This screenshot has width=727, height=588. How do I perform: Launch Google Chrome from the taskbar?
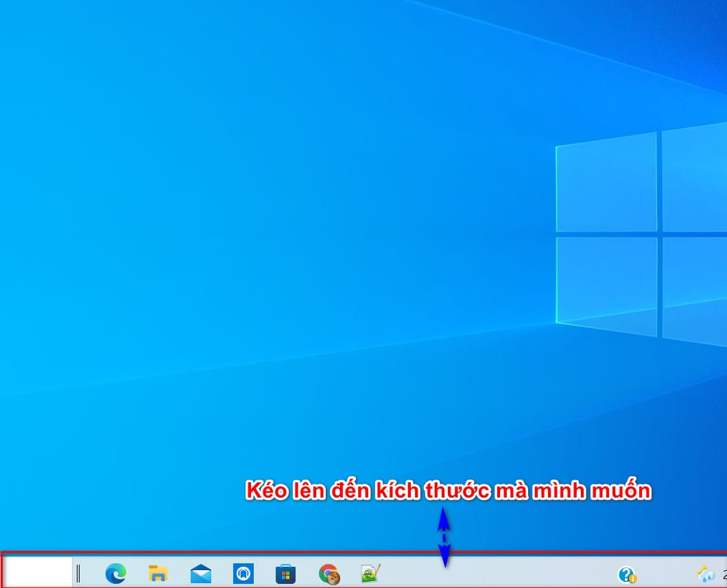(x=329, y=574)
